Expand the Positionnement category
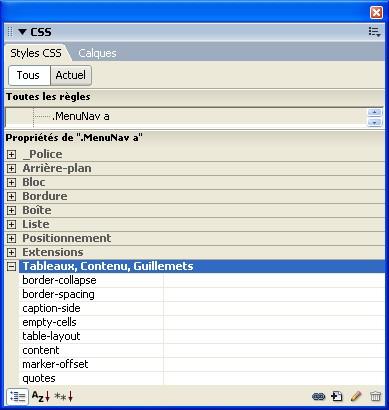Screen dimensions: 389x410 coord(11,238)
